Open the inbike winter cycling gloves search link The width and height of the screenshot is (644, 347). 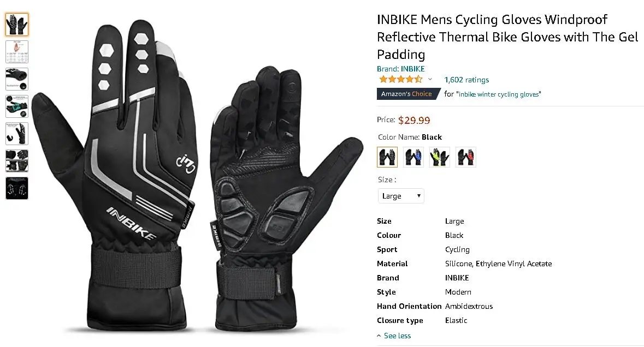(499, 94)
